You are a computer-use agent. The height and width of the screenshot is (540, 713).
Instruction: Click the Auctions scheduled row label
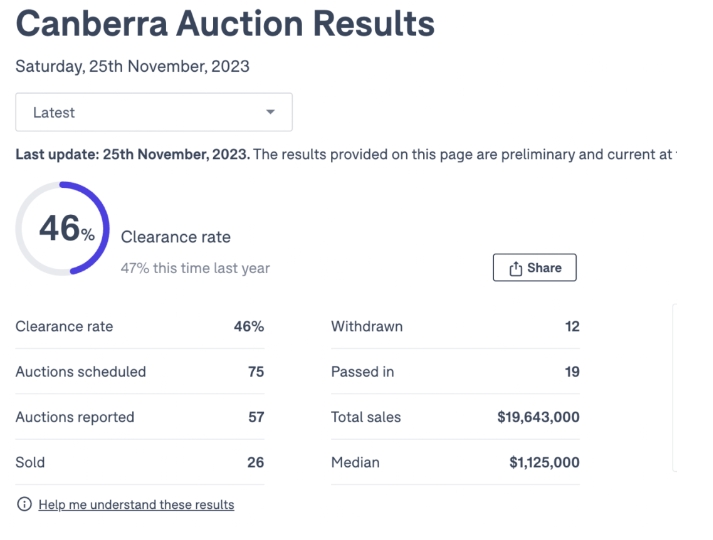pos(81,372)
